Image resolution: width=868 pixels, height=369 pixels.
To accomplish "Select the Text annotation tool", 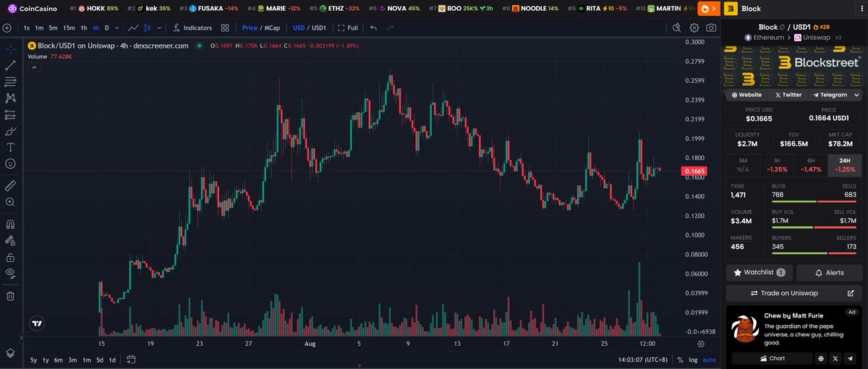I will 11,147.
